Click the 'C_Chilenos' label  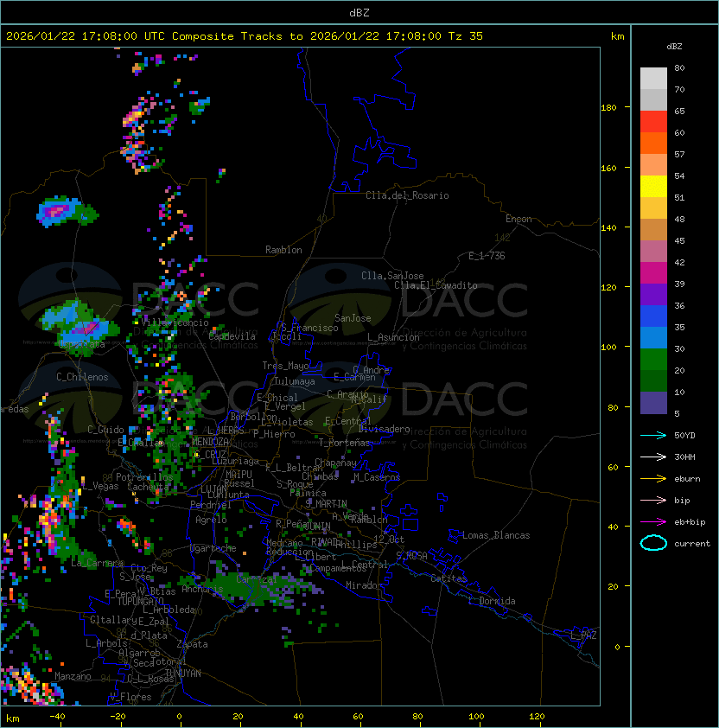(82, 377)
